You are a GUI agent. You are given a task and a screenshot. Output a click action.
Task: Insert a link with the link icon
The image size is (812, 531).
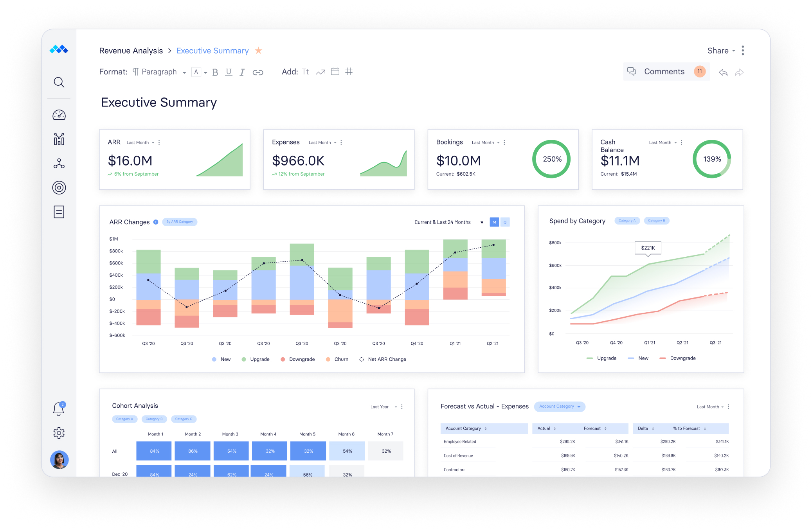pos(258,72)
